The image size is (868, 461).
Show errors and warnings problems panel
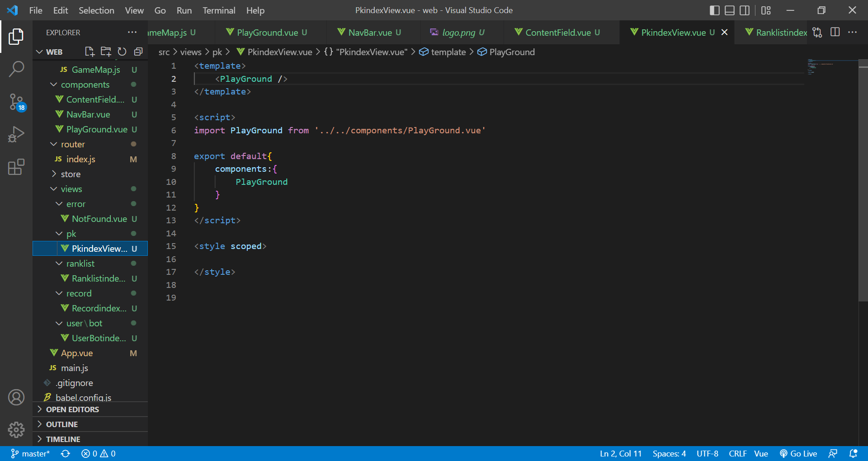pos(98,453)
